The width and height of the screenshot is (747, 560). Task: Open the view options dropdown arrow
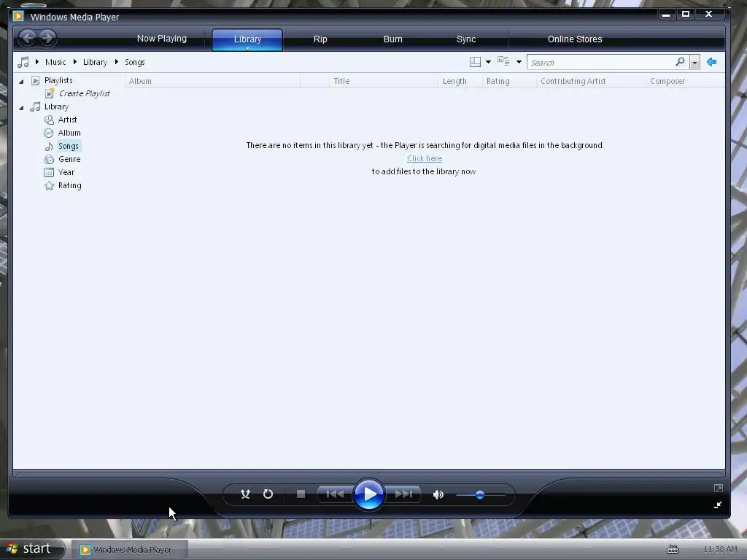click(519, 62)
